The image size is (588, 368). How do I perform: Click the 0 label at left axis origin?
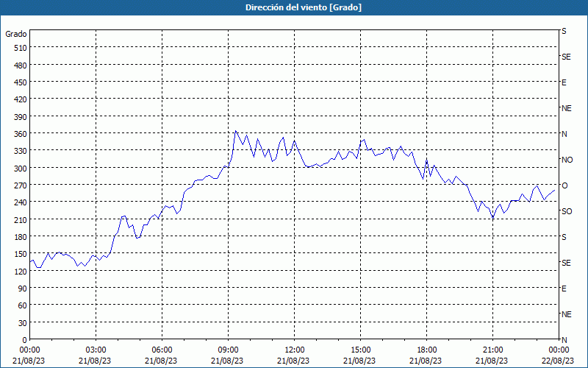pyautogui.click(x=25, y=340)
